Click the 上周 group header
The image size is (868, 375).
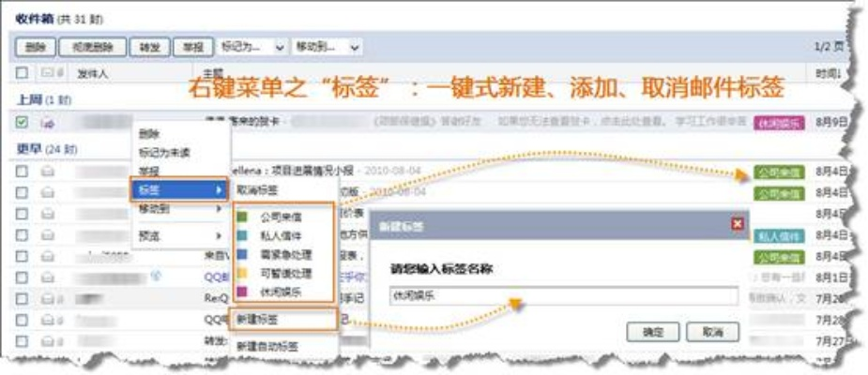tap(44, 99)
